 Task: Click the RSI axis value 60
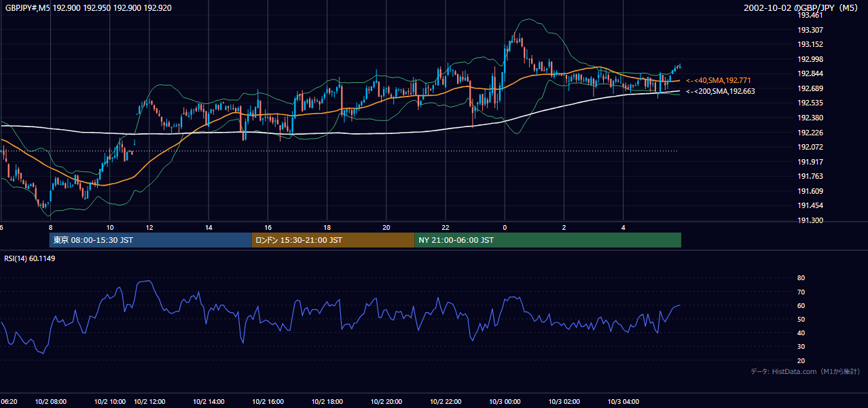click(801, 305)
